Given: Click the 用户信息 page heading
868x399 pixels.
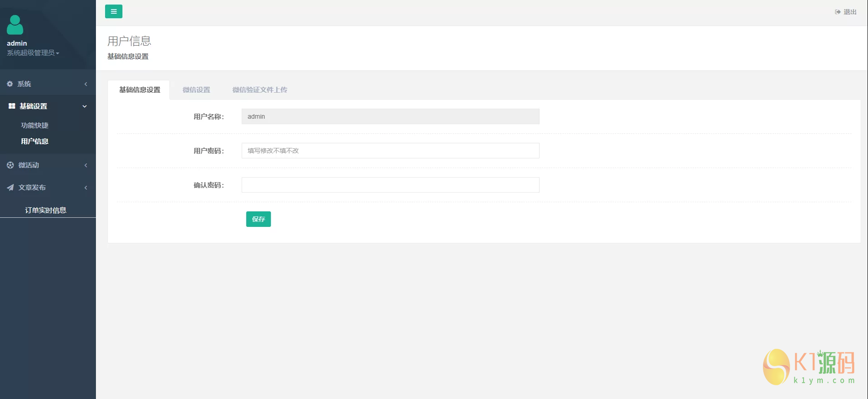Looking at the screenshot, I should point(129,41).
